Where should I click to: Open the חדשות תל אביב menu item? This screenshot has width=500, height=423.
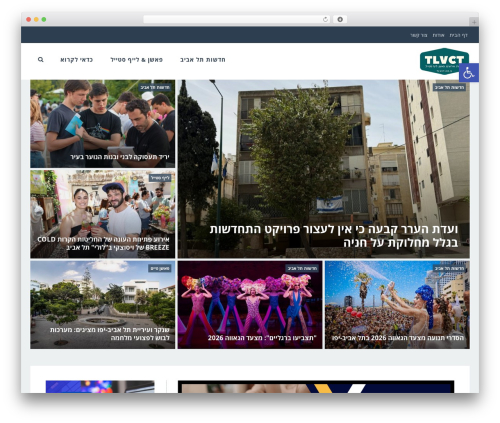(x=203, y=60)
